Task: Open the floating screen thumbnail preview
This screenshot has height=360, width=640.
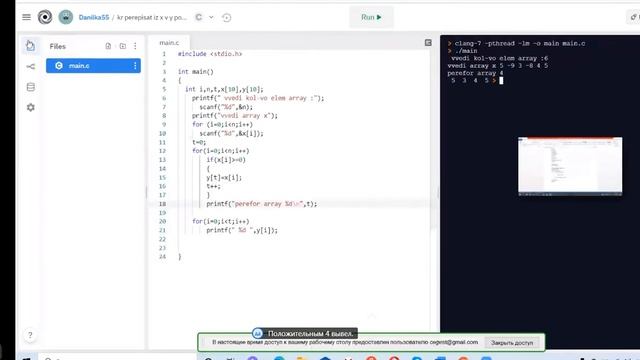Action: 570,167
